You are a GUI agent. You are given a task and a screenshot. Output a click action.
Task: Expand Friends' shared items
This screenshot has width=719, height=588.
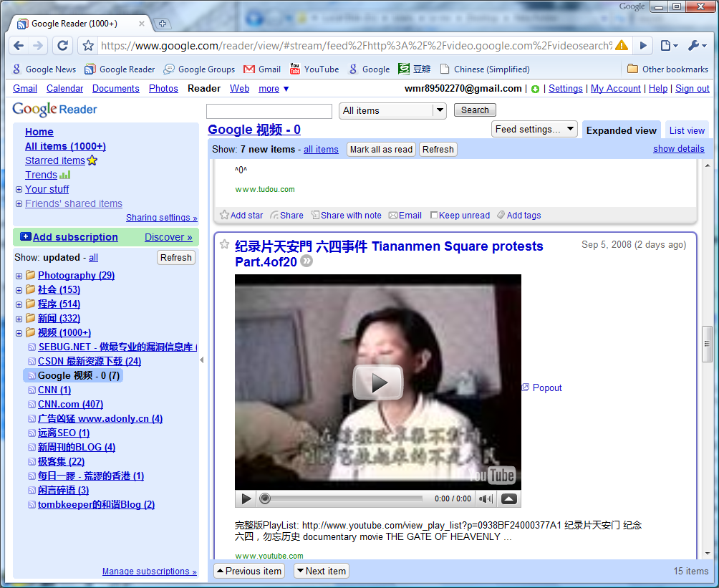coord(19,203)
